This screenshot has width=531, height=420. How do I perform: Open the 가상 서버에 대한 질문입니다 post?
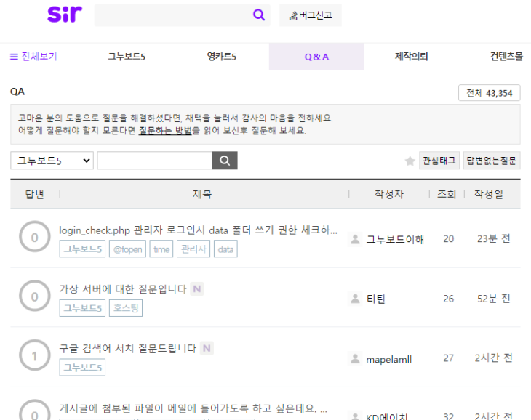123,288
